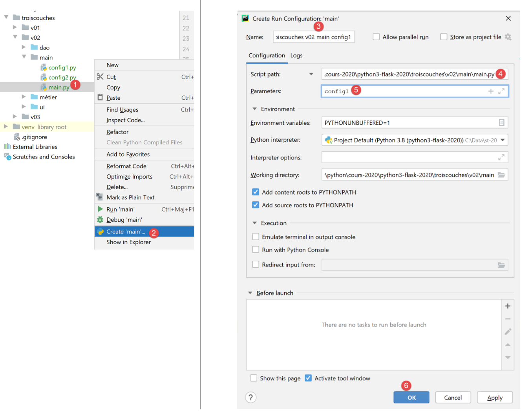Screen dimensions: 532x414
Task: Click the Apply button
Action: coord(495,398)
